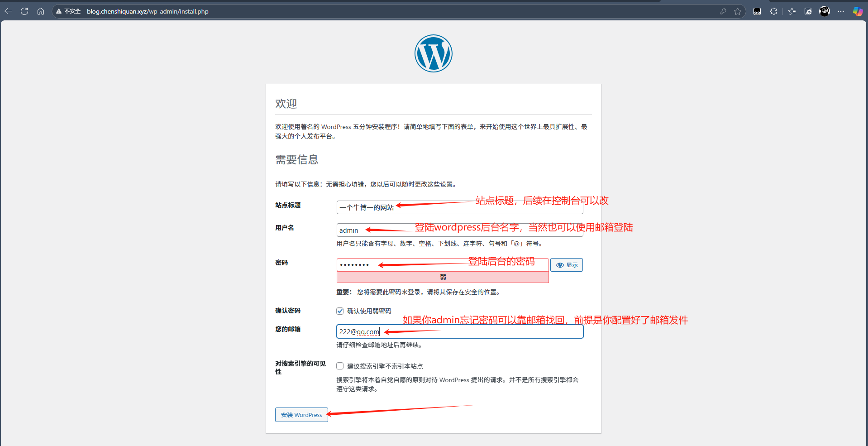Click the 对搜索引擎的可见性 label
The height and width of the screenshot is (446, 868).
coord(300,368)
